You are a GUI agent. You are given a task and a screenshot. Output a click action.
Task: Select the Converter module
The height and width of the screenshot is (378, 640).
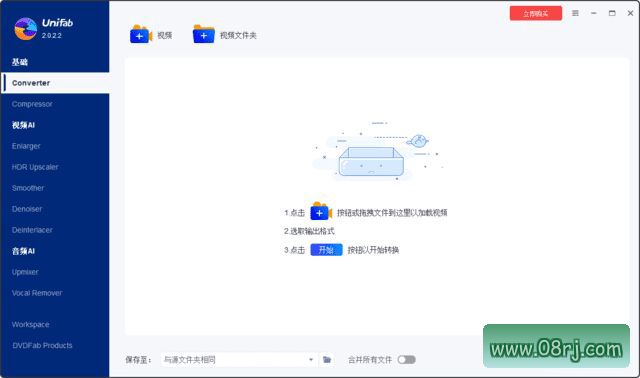(x=55, y=83)
